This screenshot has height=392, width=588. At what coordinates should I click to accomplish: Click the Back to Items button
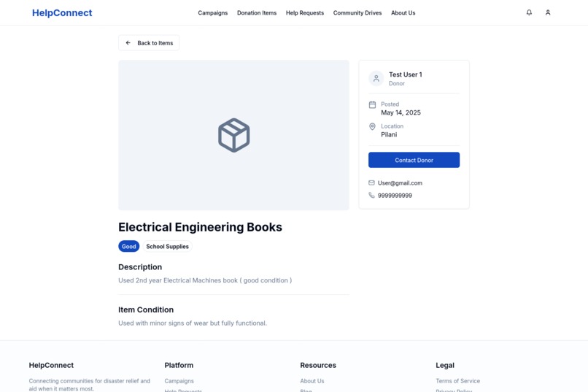click(149, 43)
